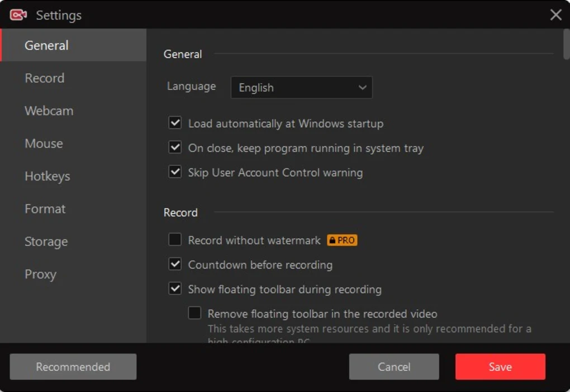This screenshot has height=392, width=570.
Task: Disable load automatically at Windows startup
Action: coord(175,122)
